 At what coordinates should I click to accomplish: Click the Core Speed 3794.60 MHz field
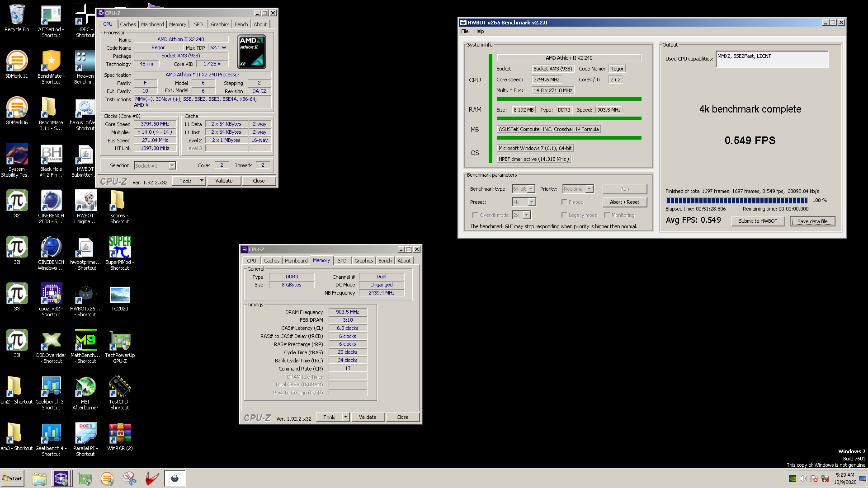click(155, 124)
